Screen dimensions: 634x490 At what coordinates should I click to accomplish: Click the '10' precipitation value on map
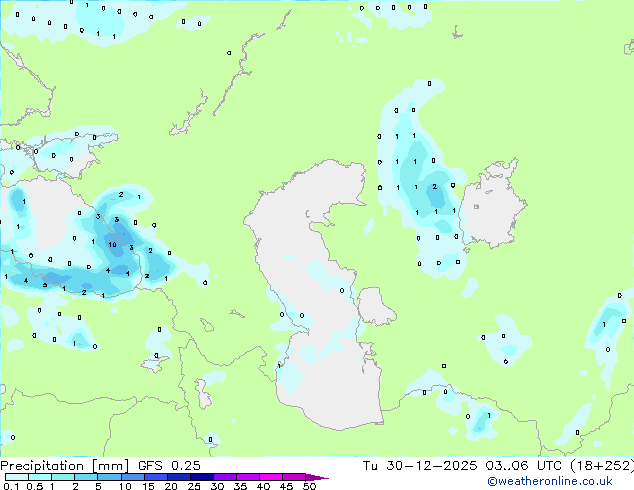112,244
